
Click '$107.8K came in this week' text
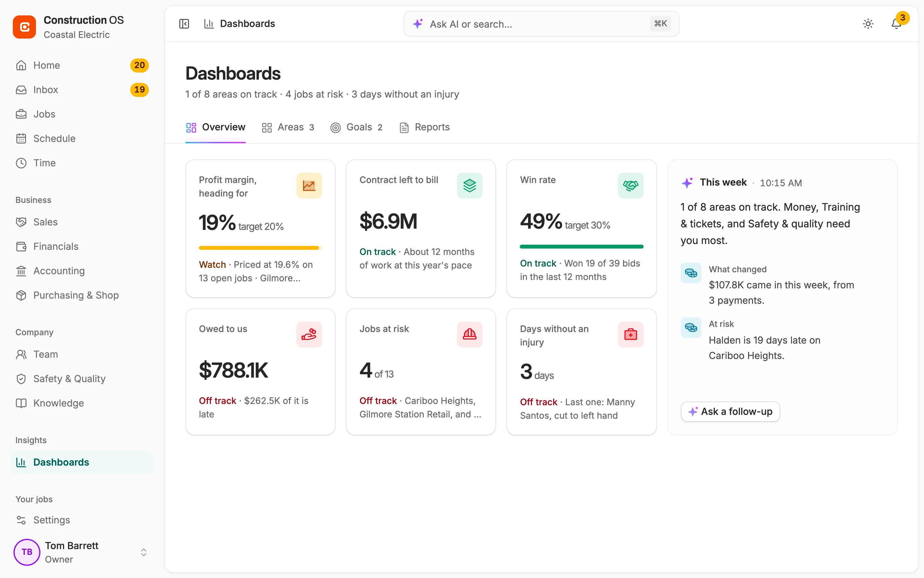[781, 293]
